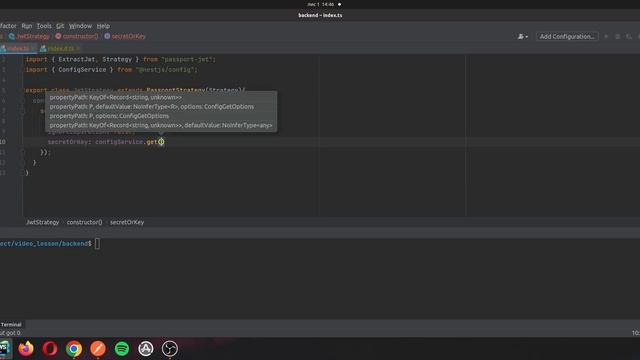The height and width of the screenshot is (360, 640).
Task: Focus the terminal prompt input
Action: coord(97,244)
